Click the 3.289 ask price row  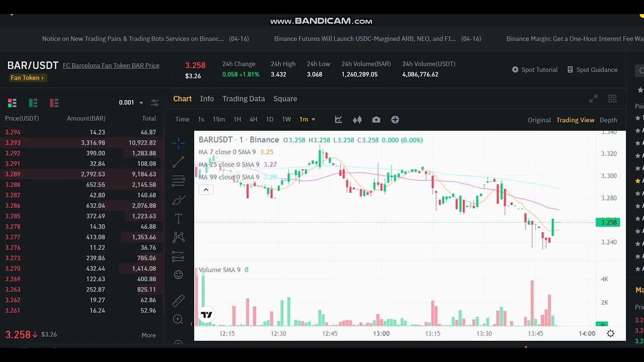point(82,174)
